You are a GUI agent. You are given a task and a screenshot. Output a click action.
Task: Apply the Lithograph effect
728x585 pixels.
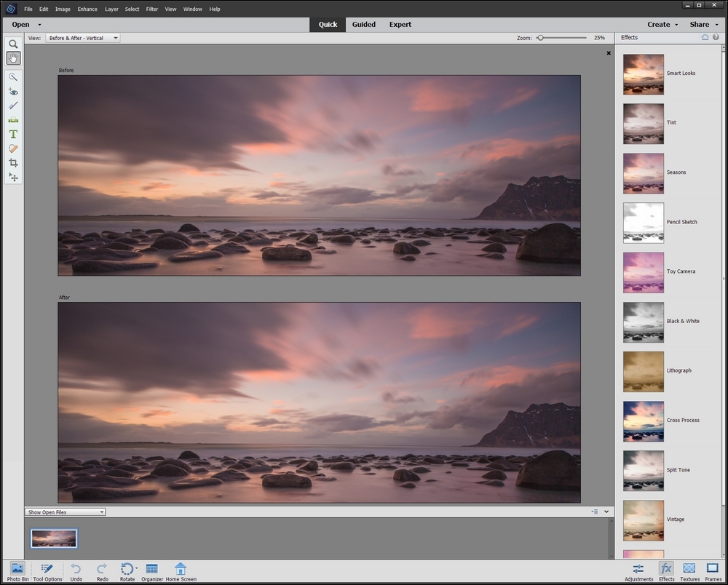tap(644, 372)
